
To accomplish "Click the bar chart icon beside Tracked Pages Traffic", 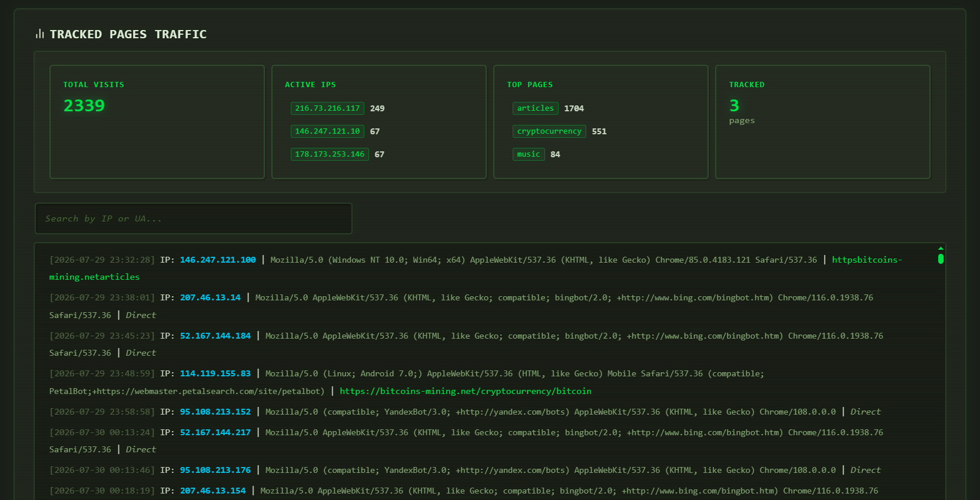I will [x=40, y=34].
